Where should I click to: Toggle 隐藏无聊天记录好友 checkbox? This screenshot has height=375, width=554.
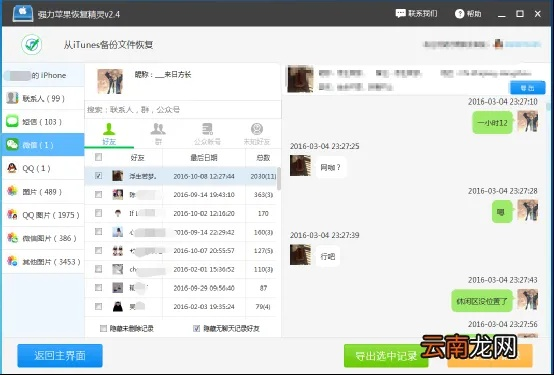tap(196, 328)
